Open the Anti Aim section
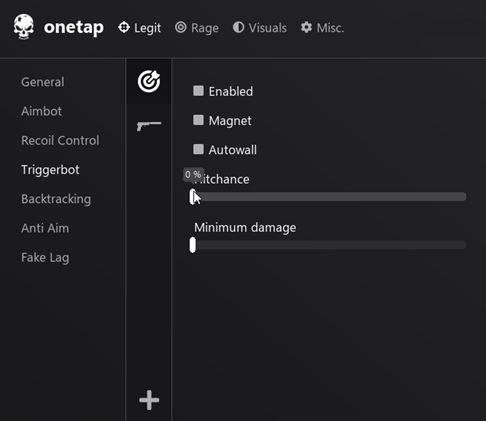Viewport: 486px width, 421px height. pos(45,228)
